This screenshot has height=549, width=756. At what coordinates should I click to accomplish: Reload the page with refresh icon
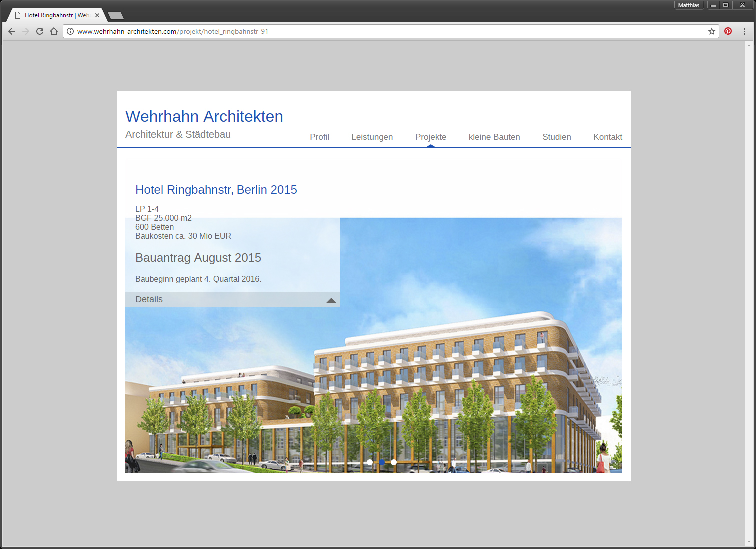pyautogui.click(x=40, y=31)
